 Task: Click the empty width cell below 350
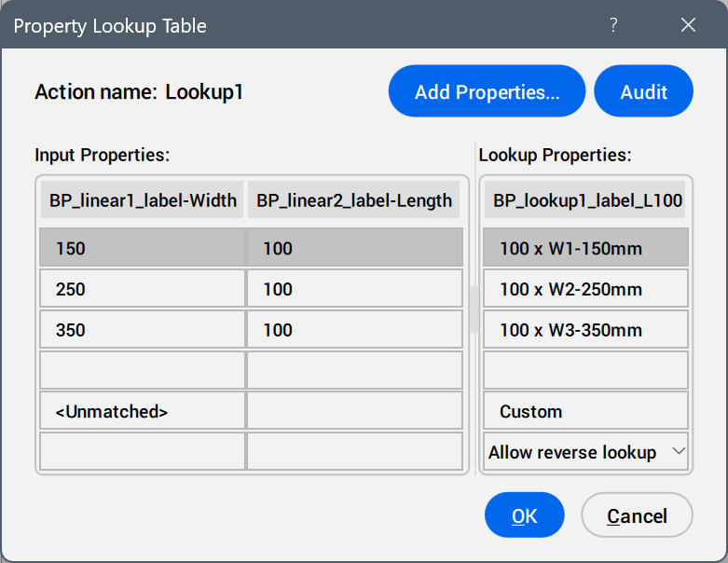142,370
